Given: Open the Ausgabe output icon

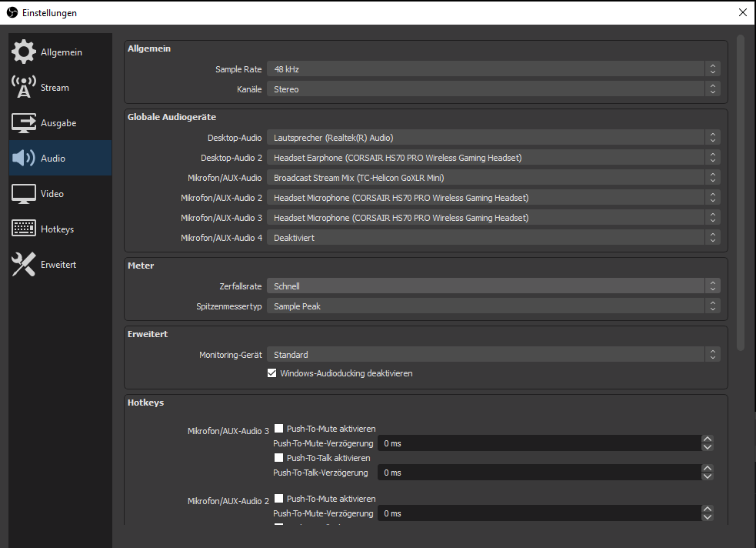Looking at the screenshot, I should 24,123.
